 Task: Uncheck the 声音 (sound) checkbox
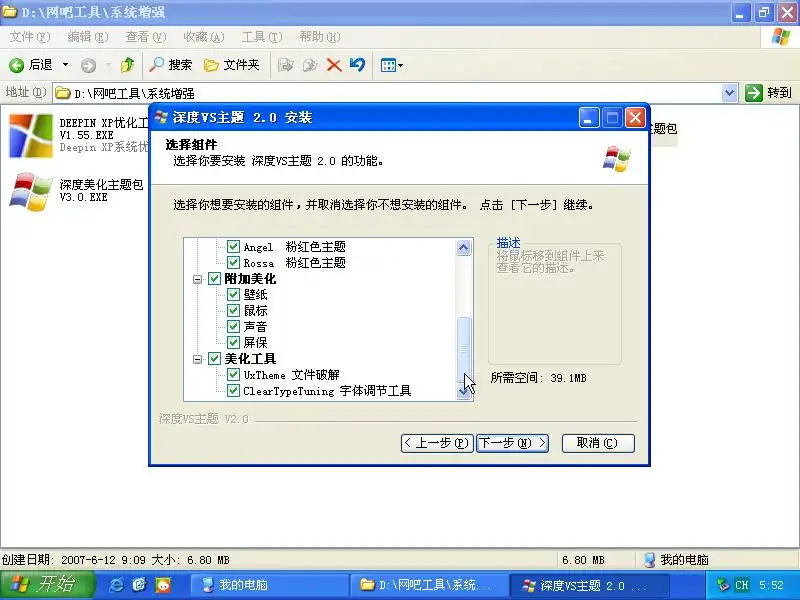click(233, 327)
